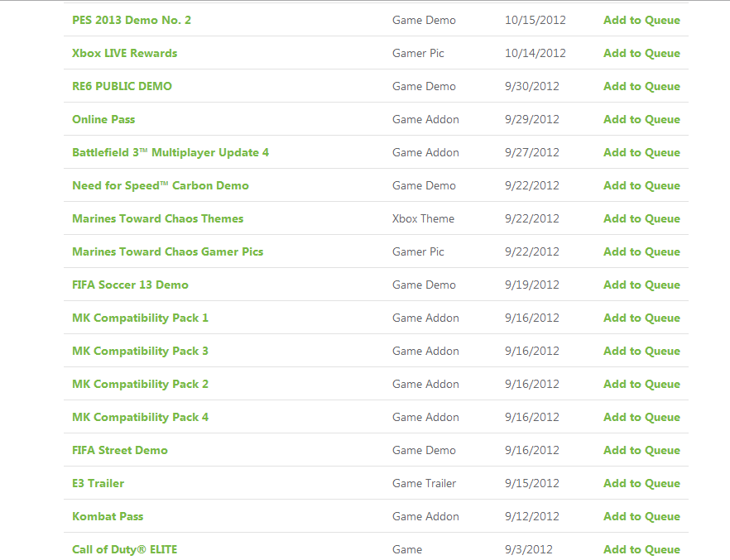Open Marines Toward Chaos Themes
Viewport: 730px width, 560px height.
click(x=157, y=218)
